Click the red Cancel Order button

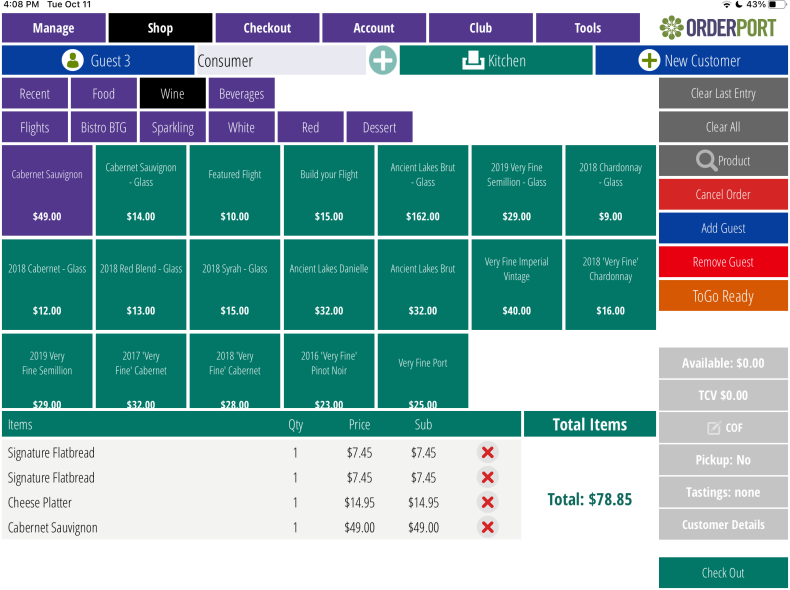tap(723, 194)
